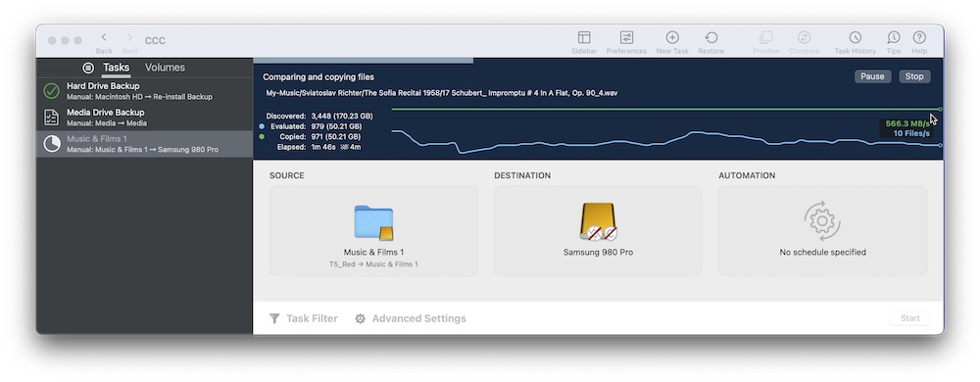Screen dimensions: 980x382
Task: Click the No schedule specified text
Action: click(x=822, y=252)
